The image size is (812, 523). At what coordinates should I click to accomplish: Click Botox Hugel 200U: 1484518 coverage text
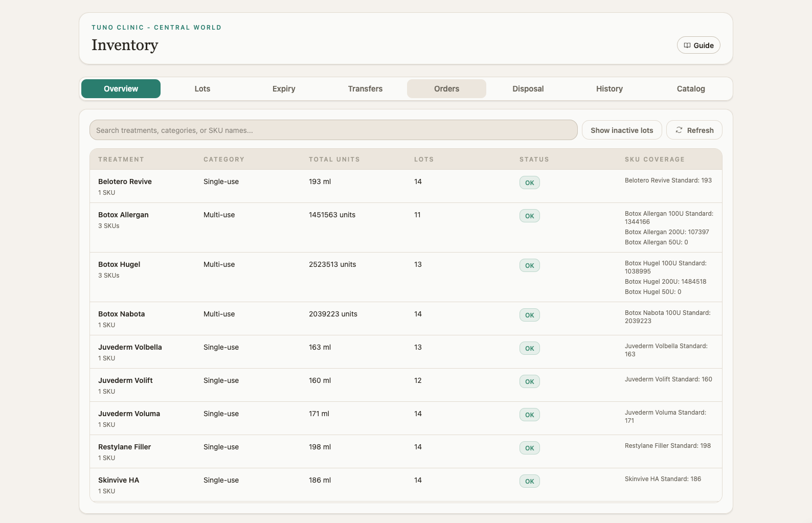coord(666,282)
